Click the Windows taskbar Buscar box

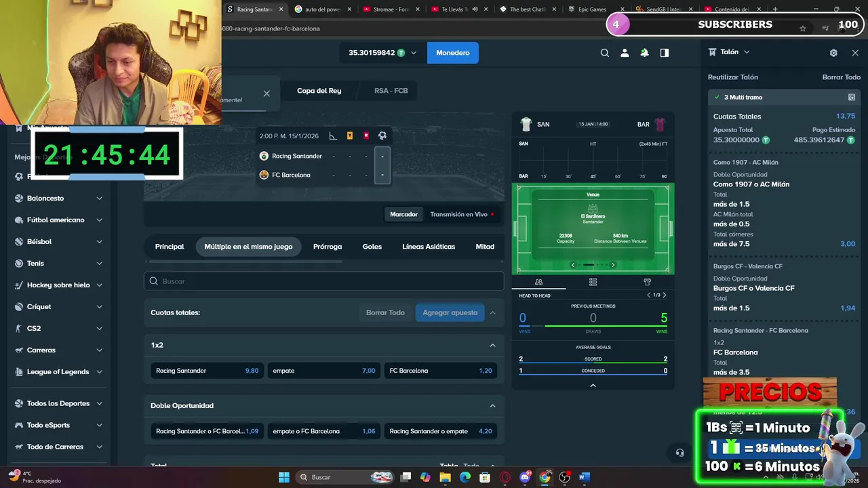click(x=345, y=477)
